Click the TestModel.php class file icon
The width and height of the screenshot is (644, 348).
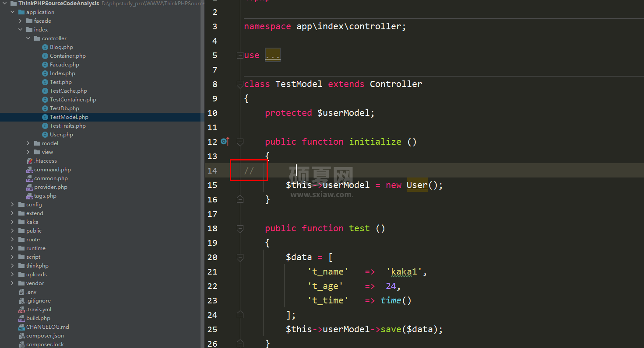[45, 117]
